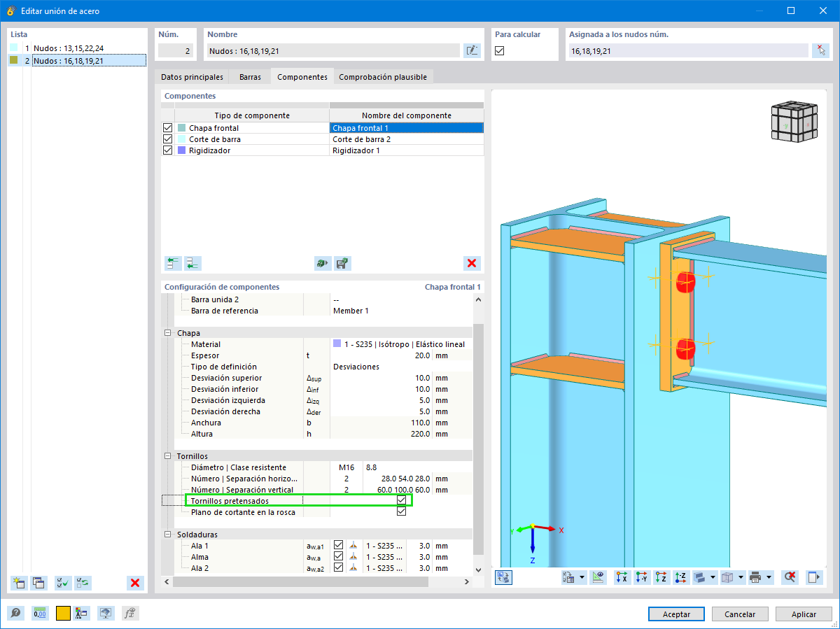Set view in X direction
The image size is (840, 629).
[x=622, y=577]
